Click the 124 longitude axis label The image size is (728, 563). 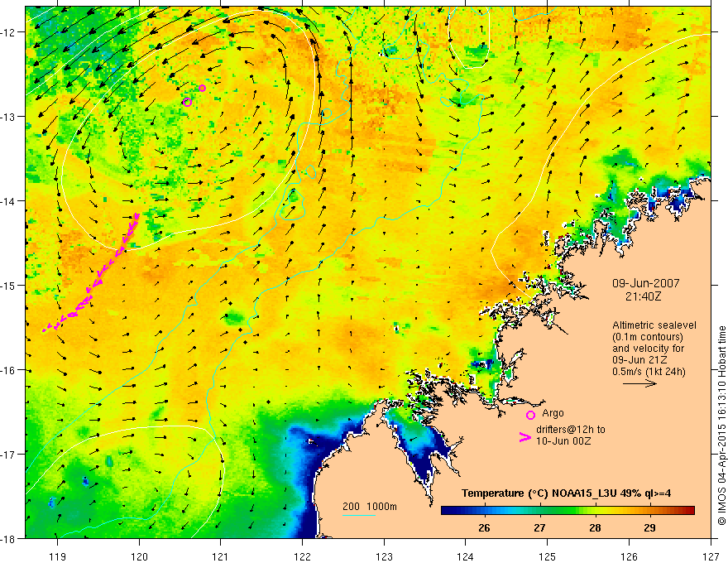pyautogui.click(x=466, y=556)
